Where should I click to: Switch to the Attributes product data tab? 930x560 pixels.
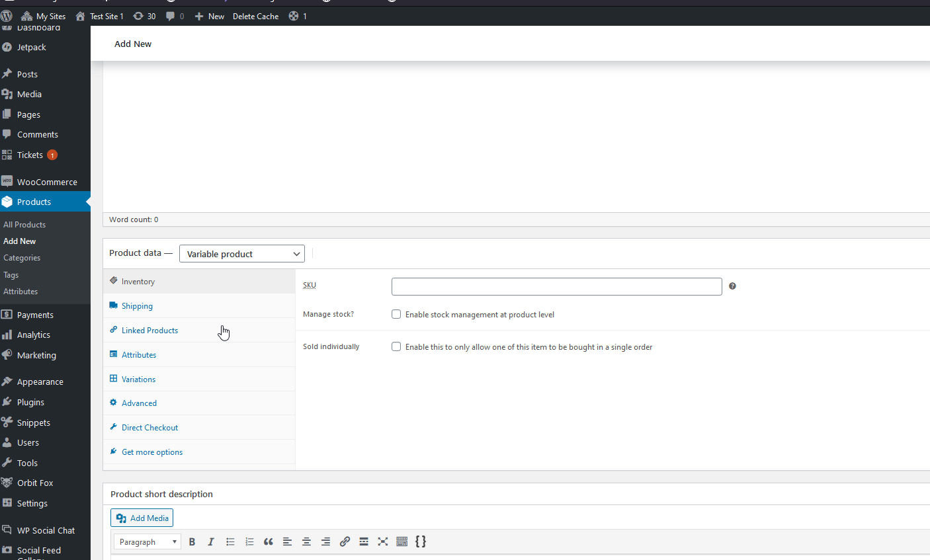(x=199, y=355)
